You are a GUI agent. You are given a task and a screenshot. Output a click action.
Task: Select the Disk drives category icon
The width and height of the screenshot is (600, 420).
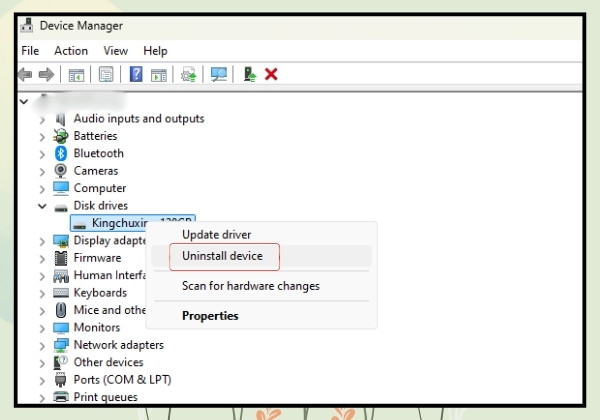pos(61,208)
